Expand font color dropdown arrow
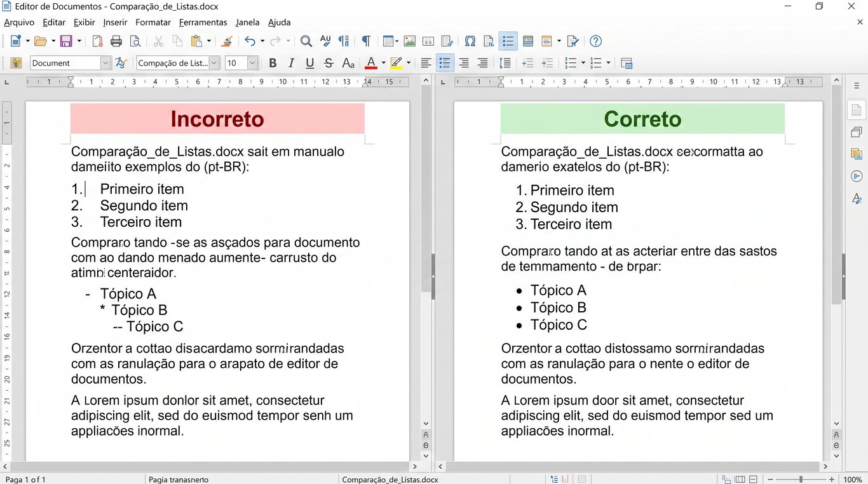This screenshot has height=484, width=868. [383, 63]
